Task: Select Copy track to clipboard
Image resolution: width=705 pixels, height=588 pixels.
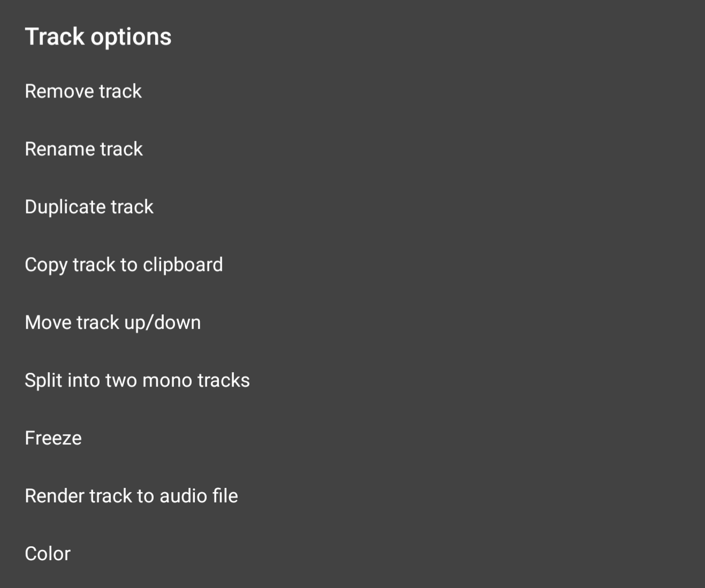Action: pos(124,265)
